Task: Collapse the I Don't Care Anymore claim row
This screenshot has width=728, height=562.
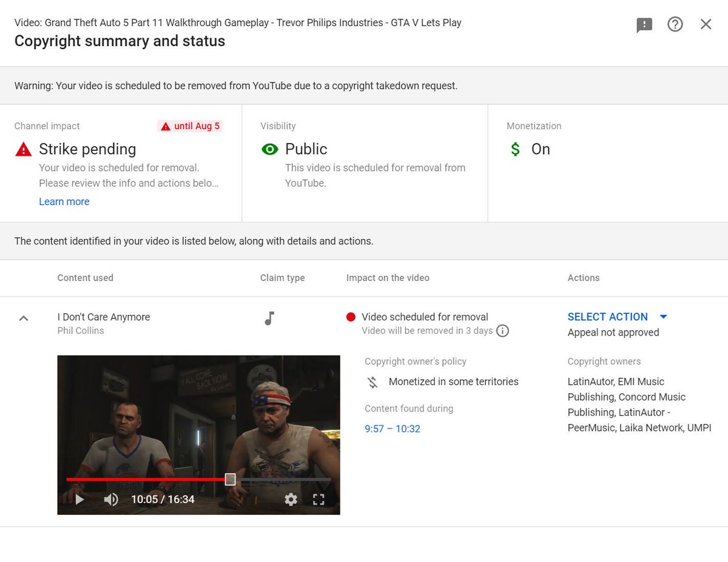Action: click(24, 317)
